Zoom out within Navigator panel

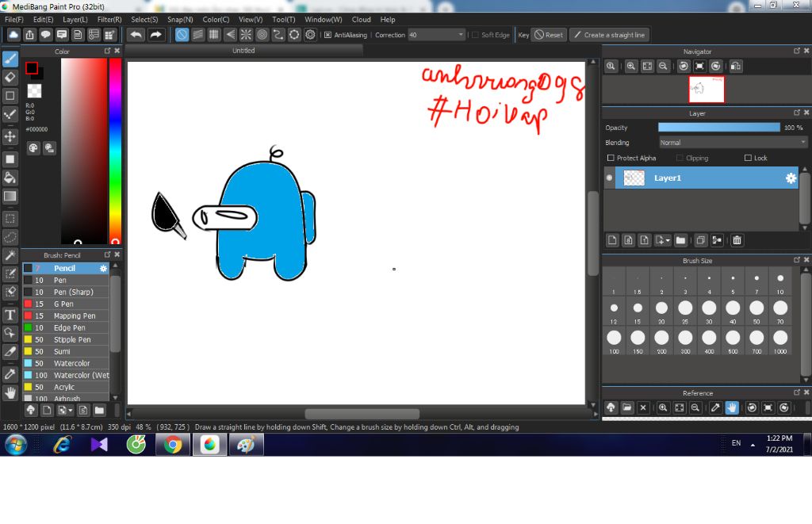click(x=663, y=67)
